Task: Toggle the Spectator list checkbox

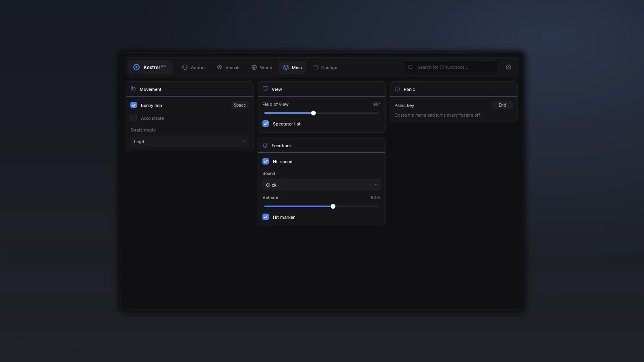Action: (266, 123)
